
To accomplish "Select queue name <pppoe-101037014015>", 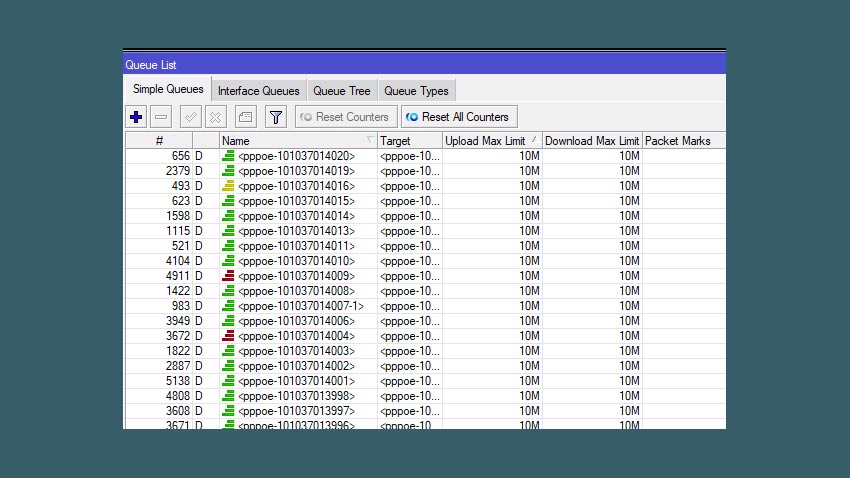I will (x=297, y=201).
